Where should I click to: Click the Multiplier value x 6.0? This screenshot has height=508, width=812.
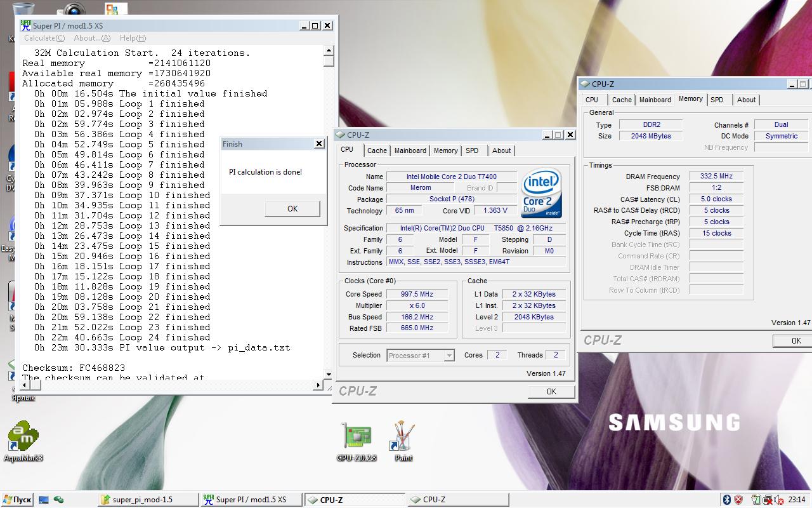[417, 305]
